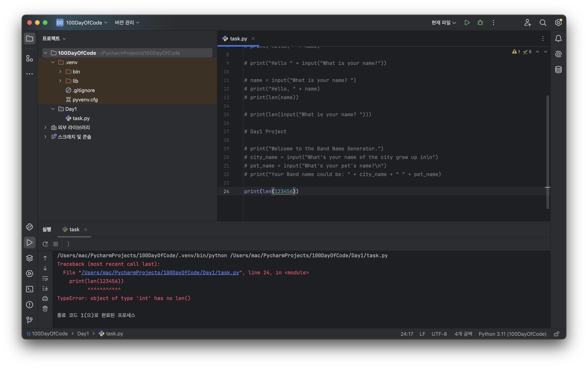Rerun the task using the rerun icon
588x368 pixels.
(45, 244)
